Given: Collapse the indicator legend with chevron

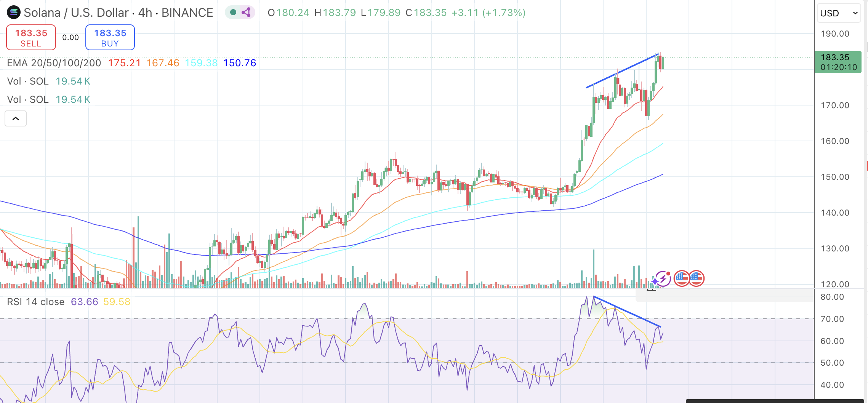Looking at the screenshot, I should [x=16, y=118].
